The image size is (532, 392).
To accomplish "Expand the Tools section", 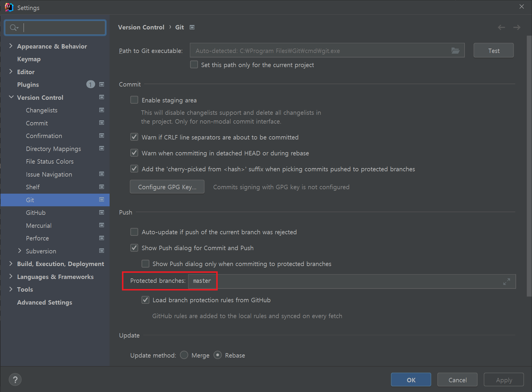I will click(x=11, y=289).
